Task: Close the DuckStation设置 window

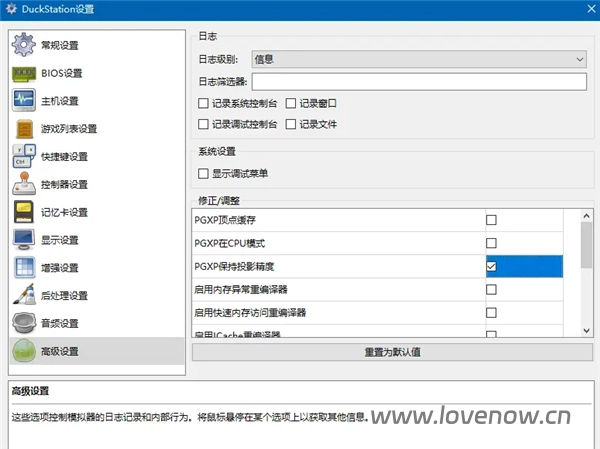Action: [591, 9]
